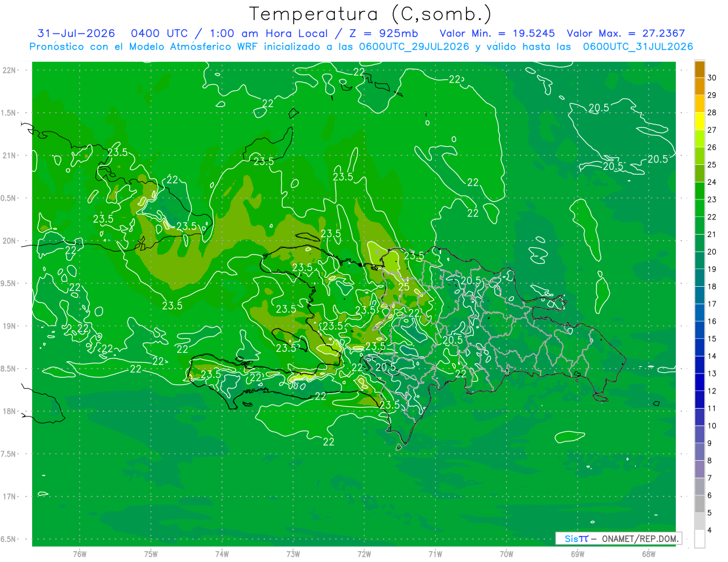Image resolution: width=728 pixels, height=562 pixels.
Task: Click the yellow legend swatch between 27 and 28
Action: (699, 121)
